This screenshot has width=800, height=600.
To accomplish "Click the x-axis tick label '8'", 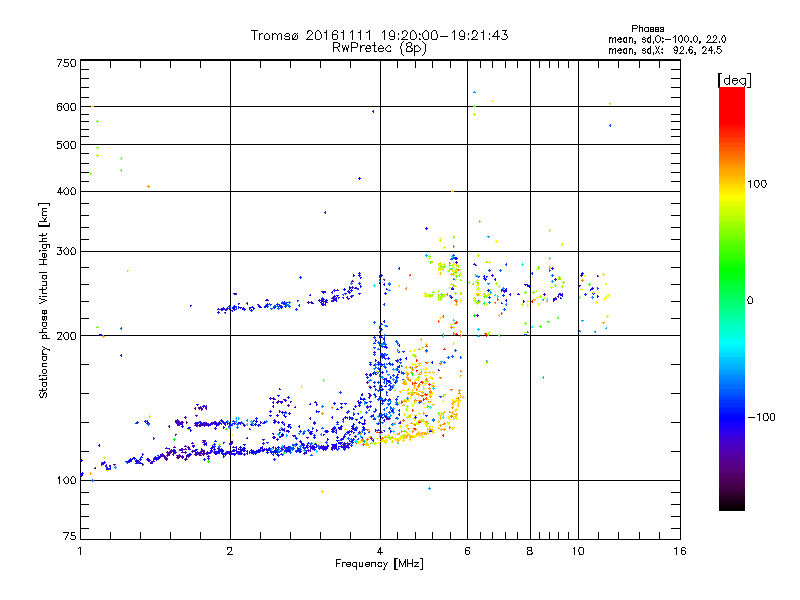I will pyautogui.click(x=530, y=551).
